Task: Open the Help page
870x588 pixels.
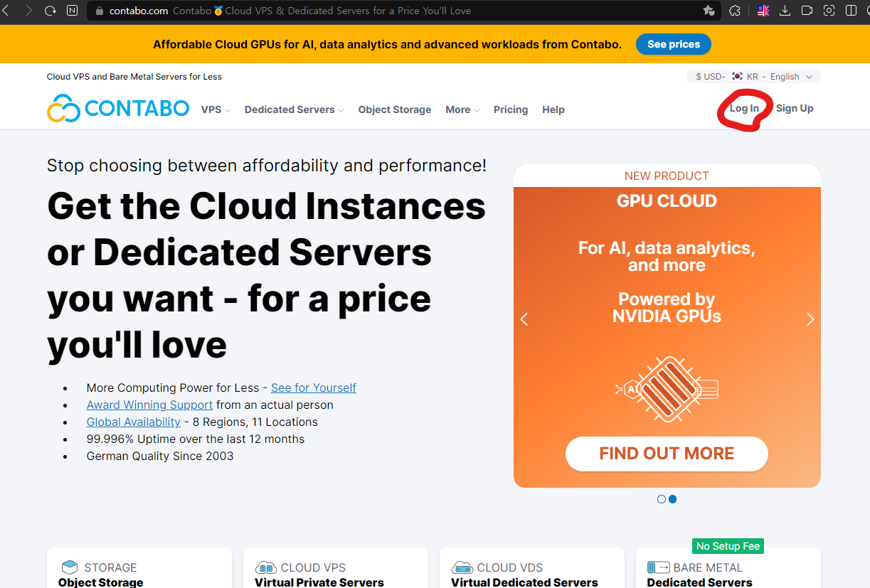Action: (553, 109)
